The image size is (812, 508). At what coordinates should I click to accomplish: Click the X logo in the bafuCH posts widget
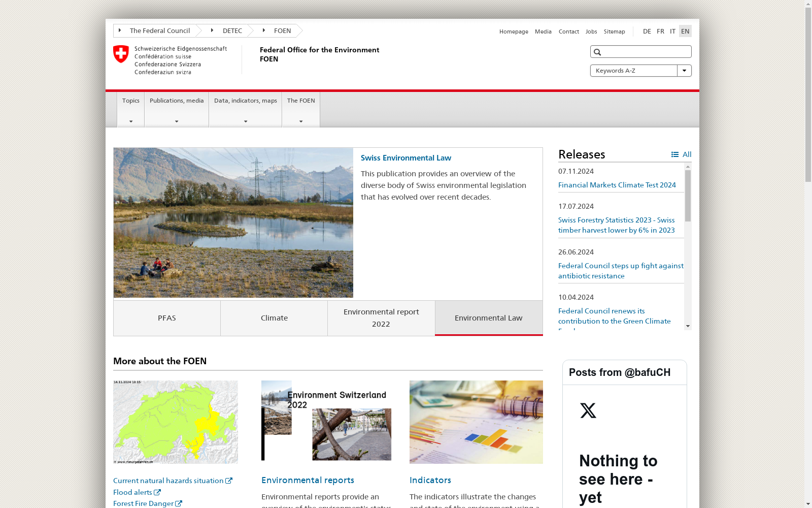(588, 410)
